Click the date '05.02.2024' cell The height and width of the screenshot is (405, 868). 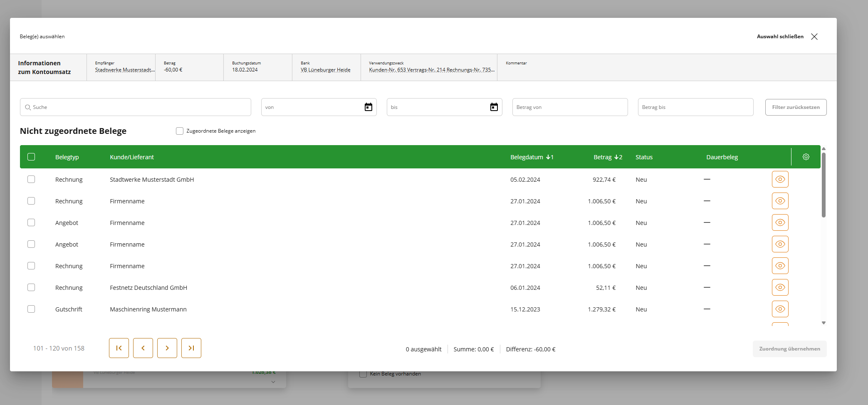tap(525, 180)
